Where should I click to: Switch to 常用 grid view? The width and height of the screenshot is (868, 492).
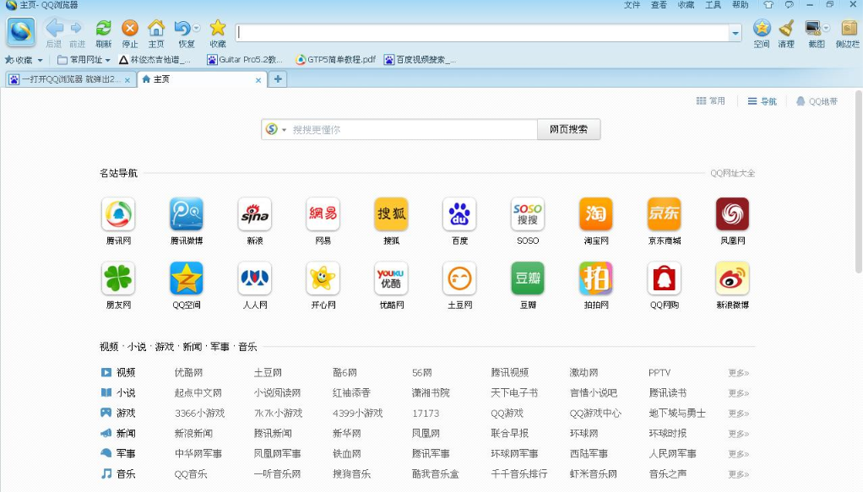point(710,101)
